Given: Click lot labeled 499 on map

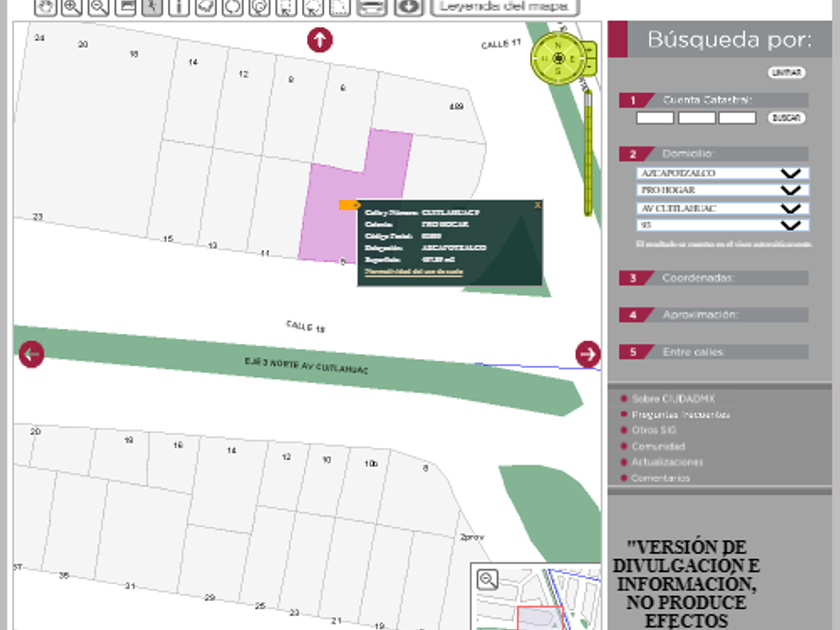Looking at the screenshot, I should click(x=456, y=107).
